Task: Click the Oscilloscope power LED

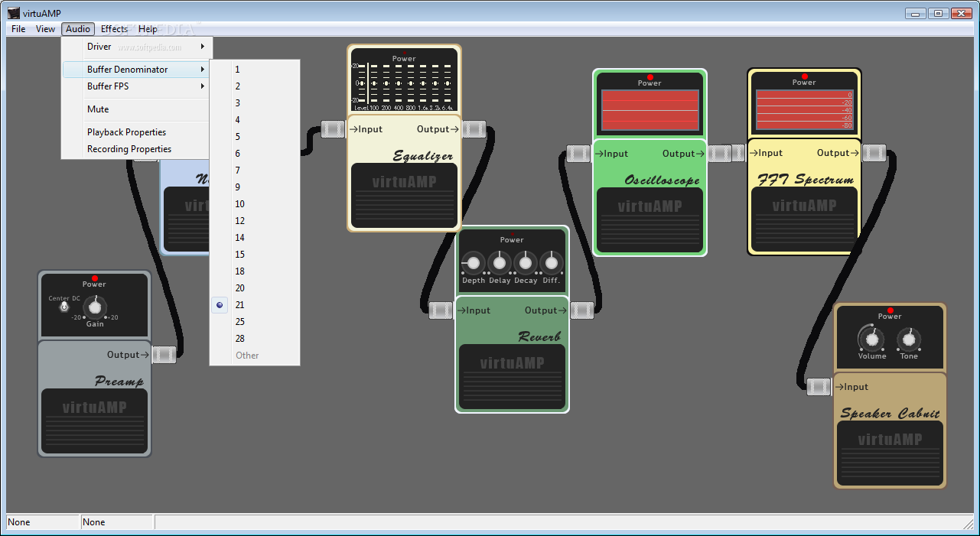Action: click(x=650, y=77)
